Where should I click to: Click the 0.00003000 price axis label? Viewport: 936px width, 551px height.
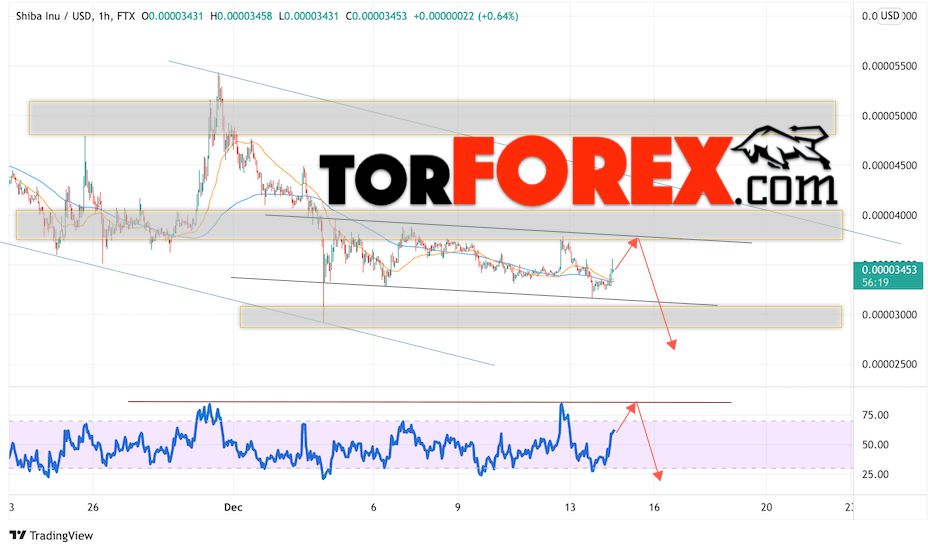[x=889, y=315]
